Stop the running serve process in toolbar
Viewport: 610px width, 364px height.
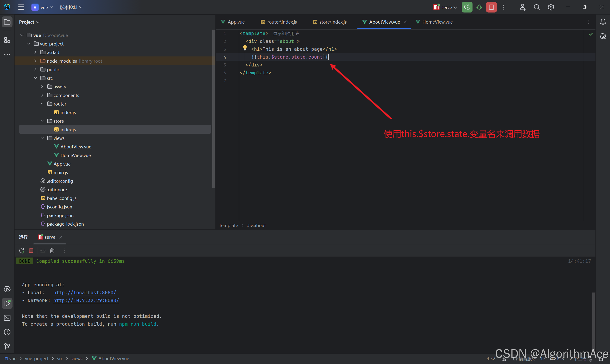point(491,7)
